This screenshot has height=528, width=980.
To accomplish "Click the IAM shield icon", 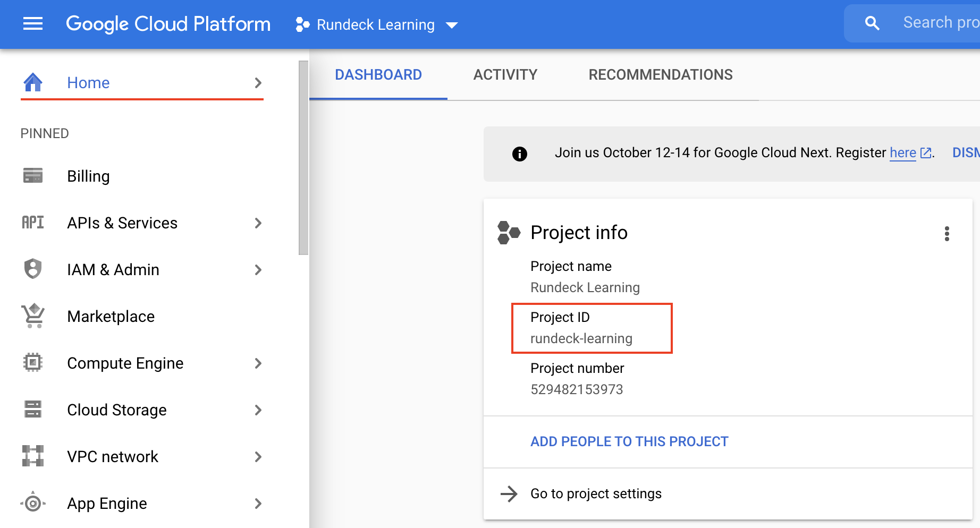I will (x=33, y=269).
